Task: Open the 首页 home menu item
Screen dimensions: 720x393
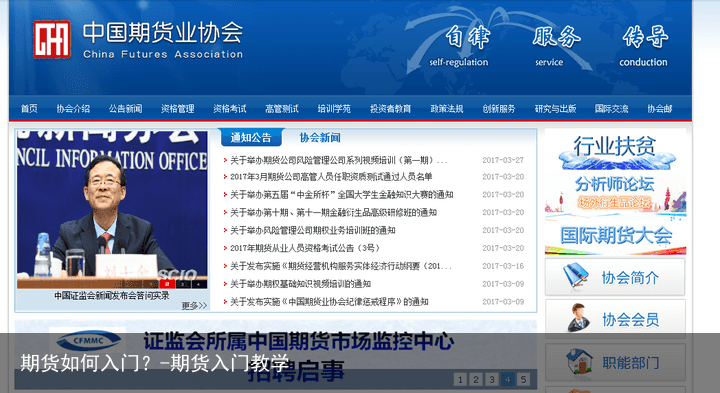Action: point(29,109)
